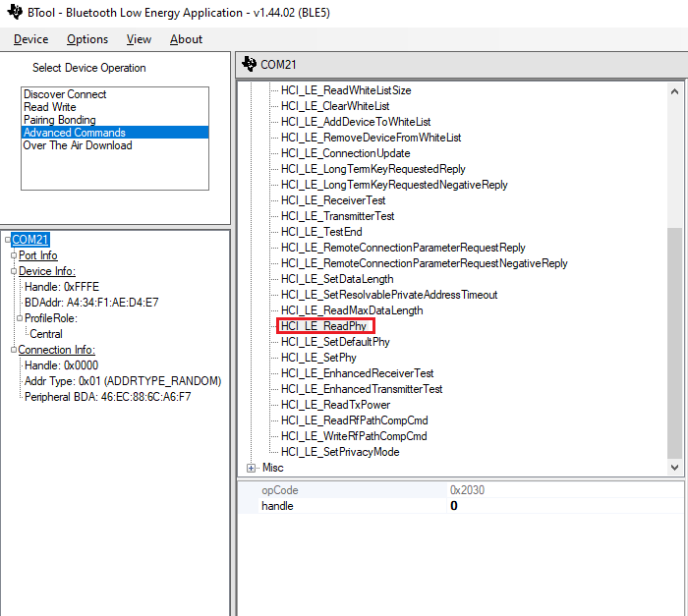Select HCI_LE_SetDefaultPhy command
Screen dimensions: 688x616
pos(336,342)
